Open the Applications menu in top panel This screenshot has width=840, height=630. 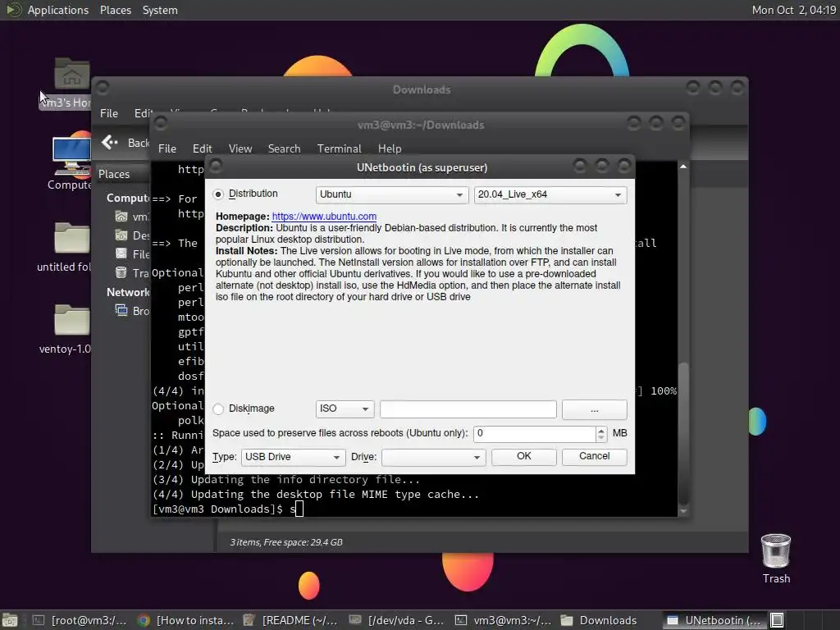pyautogui.click(x=58, y=10)
